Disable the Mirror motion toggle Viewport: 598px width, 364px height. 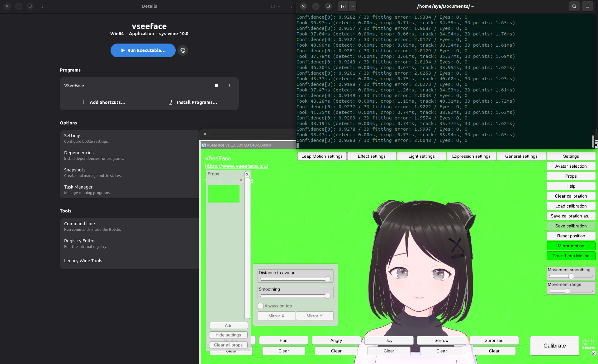pos(571,246)
